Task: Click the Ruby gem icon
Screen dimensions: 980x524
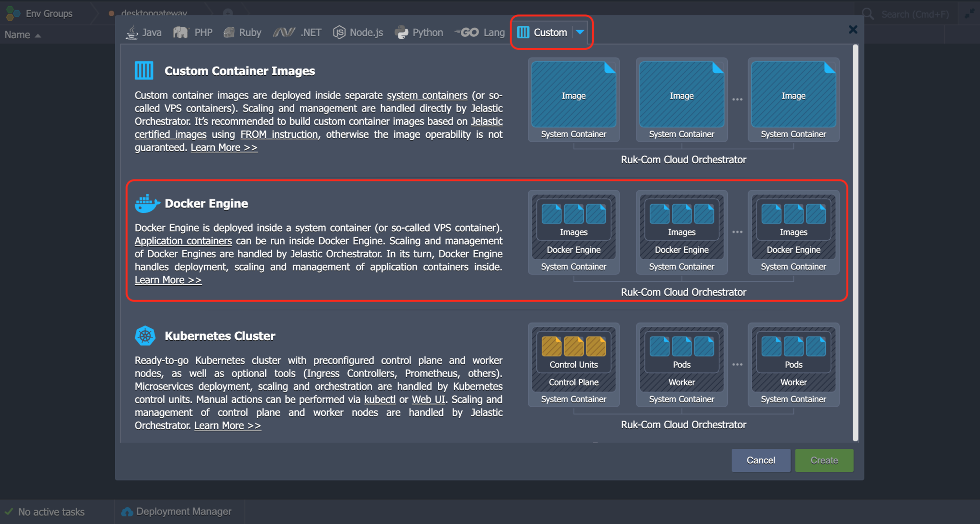Action: tap(229, 32)
